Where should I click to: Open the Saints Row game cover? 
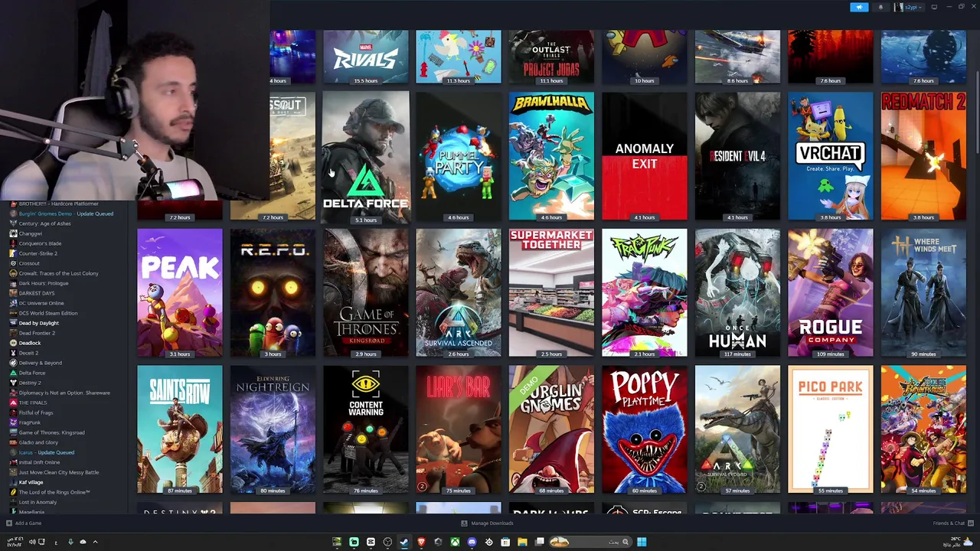[180, 429]
